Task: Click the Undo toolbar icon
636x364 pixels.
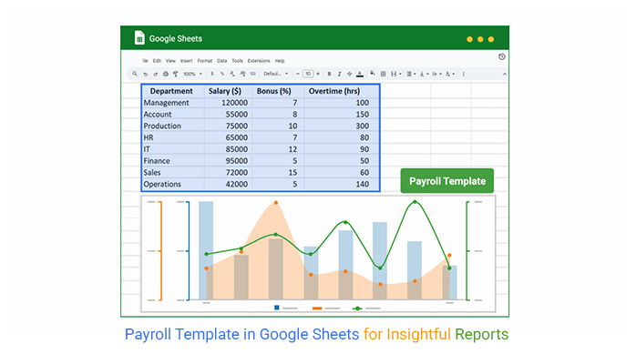Action: tap(146, 74)
